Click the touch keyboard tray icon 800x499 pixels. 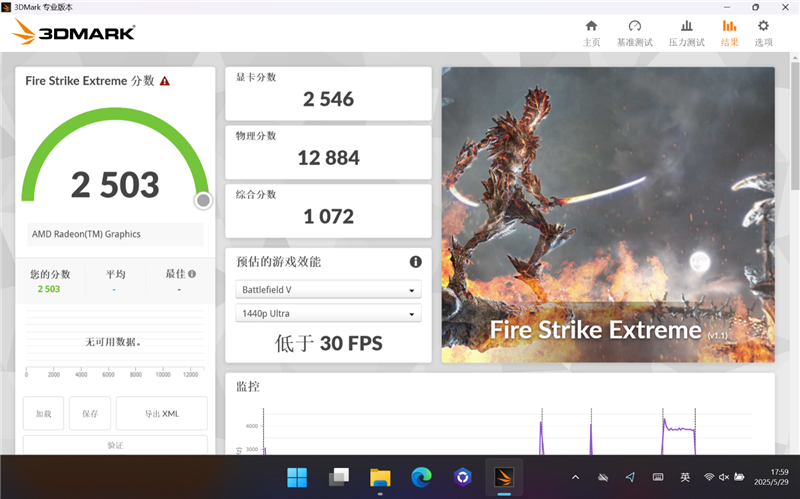click(x=658, y=477)
